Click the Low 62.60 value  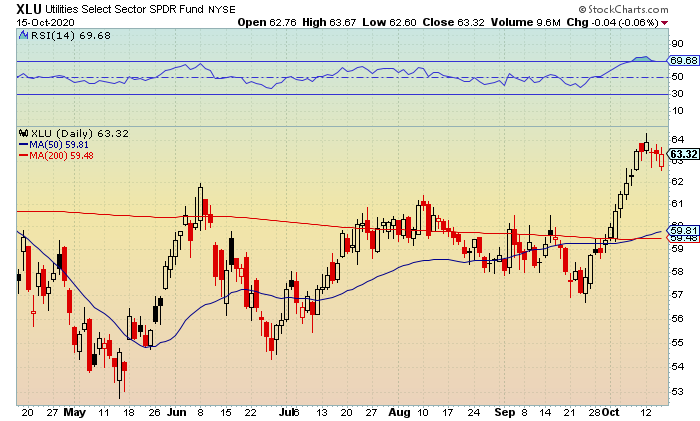click(x=389, y=22)
